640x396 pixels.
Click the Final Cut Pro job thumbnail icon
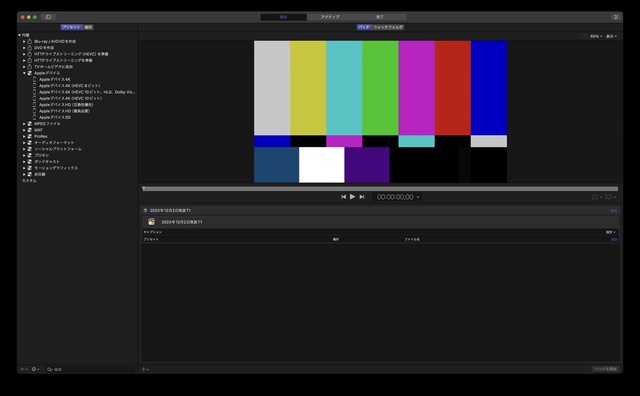[151, 222]
